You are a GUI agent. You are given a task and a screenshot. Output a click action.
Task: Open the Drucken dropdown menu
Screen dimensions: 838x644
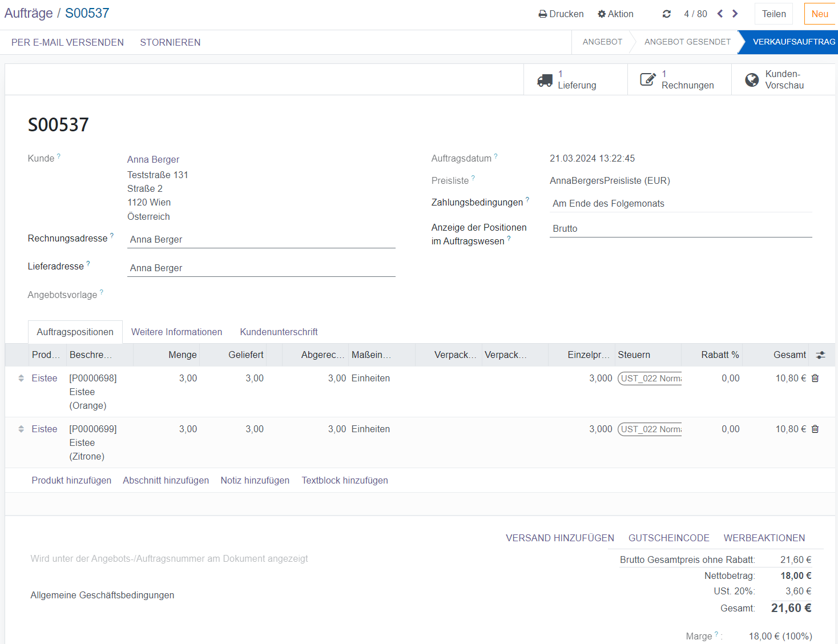(x=561, y=14)
